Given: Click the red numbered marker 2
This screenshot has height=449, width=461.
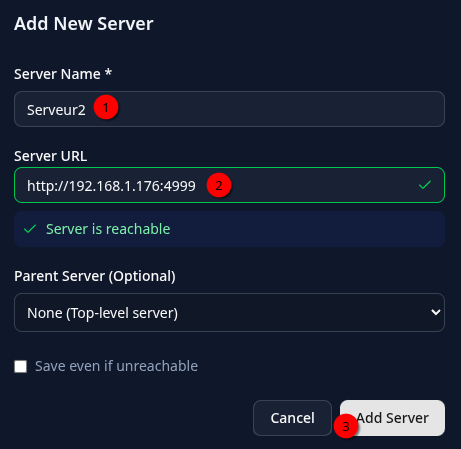Looking at the screenshot, I should (219, 185).
